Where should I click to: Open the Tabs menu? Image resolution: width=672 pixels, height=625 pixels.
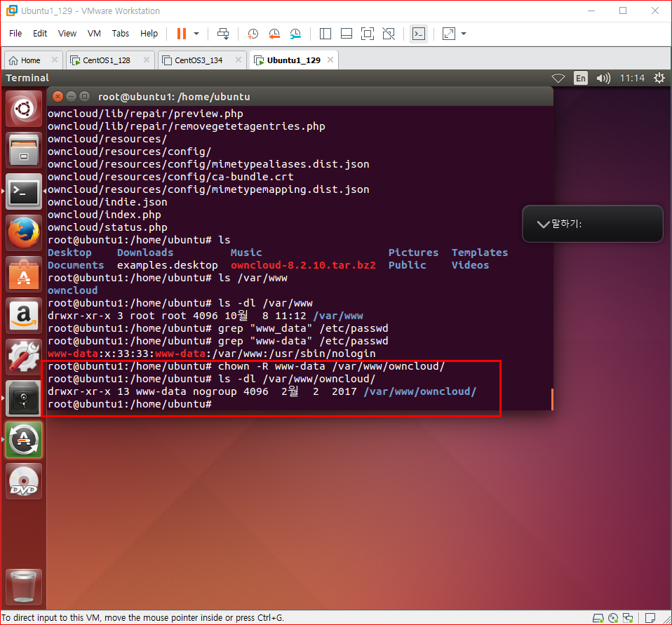[x=121, y=34]
